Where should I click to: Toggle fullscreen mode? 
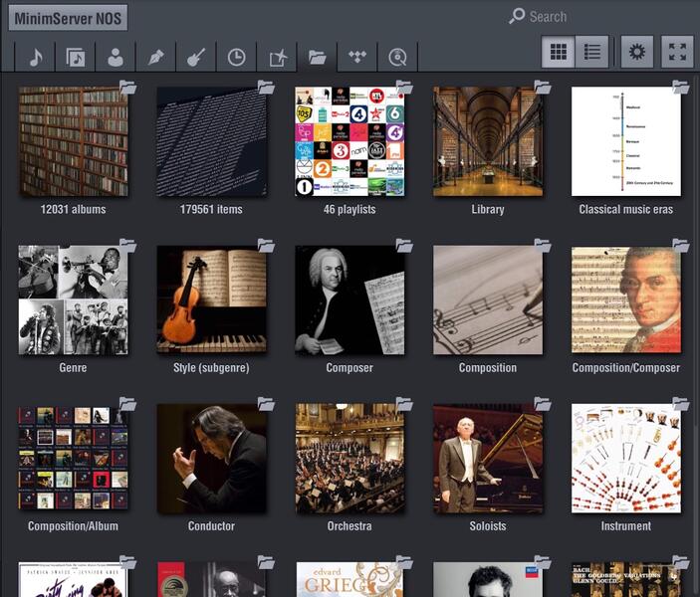coord(677,52)
